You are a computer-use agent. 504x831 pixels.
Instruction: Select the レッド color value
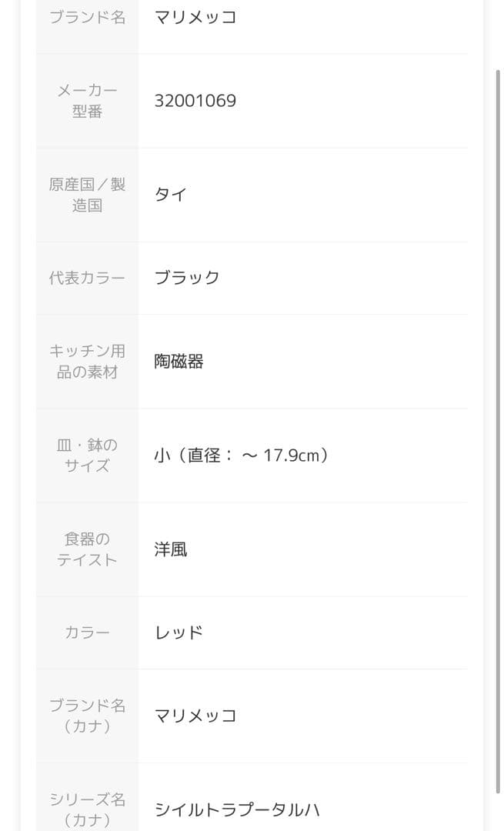pyautogui.click(x=179, y=632)
